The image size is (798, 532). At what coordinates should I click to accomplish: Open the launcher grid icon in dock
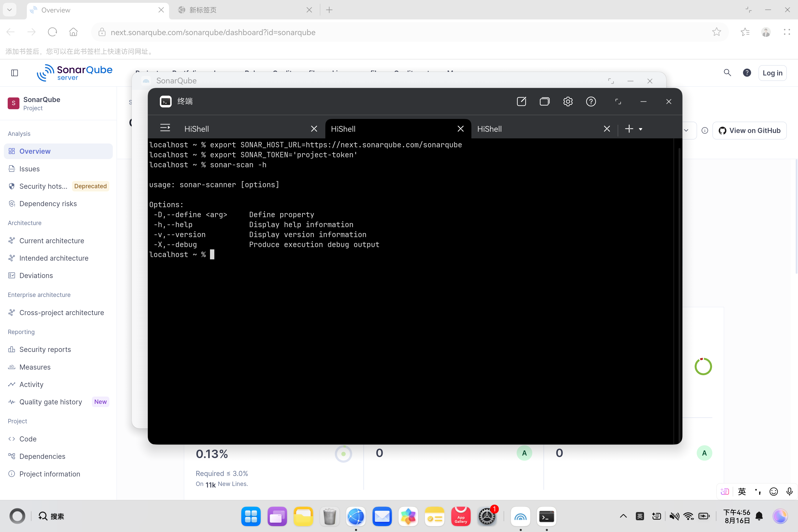coord(251,516)
